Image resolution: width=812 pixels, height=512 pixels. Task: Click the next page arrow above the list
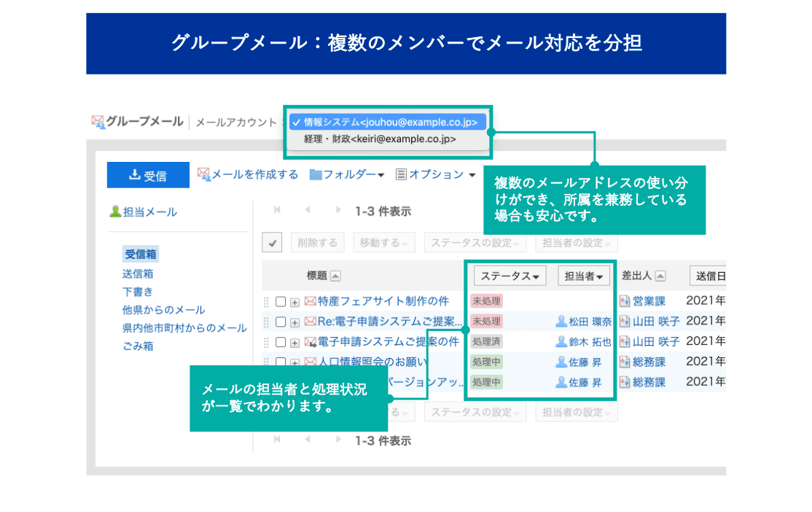337,209
